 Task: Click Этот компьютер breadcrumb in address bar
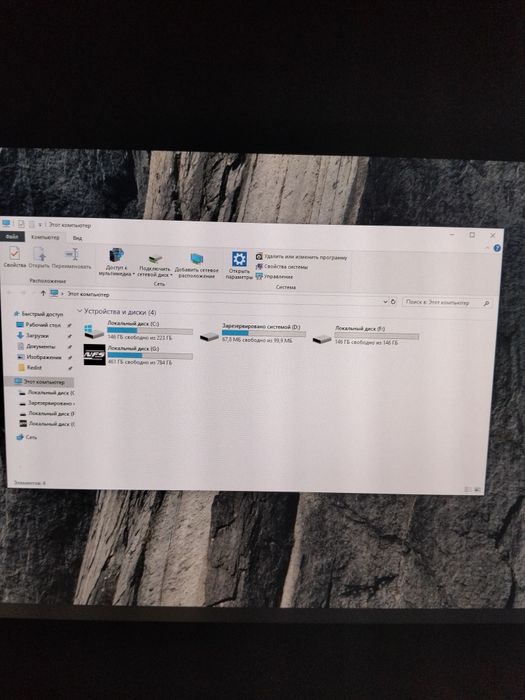(x=88, y=295)
